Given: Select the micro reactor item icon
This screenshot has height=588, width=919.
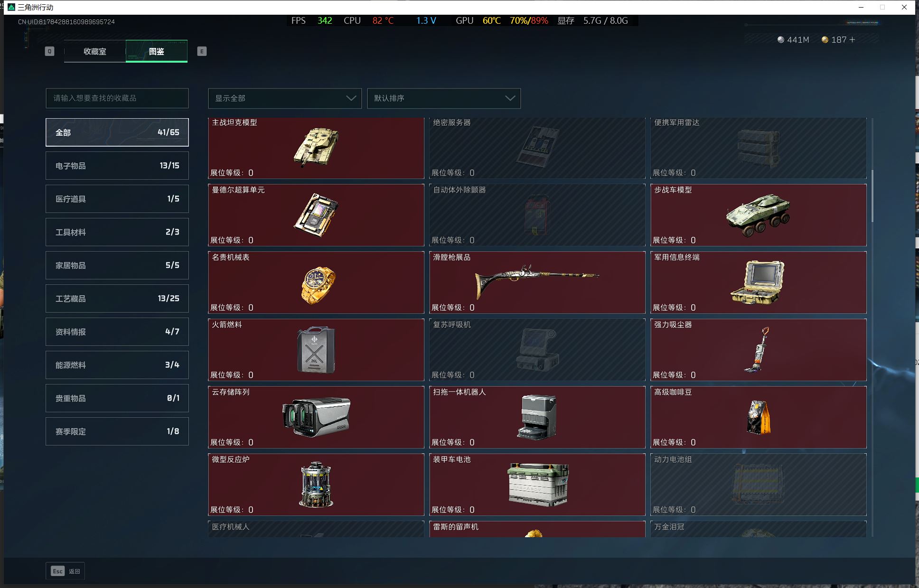Looking at the screenshot, I should tap(316, 485).
